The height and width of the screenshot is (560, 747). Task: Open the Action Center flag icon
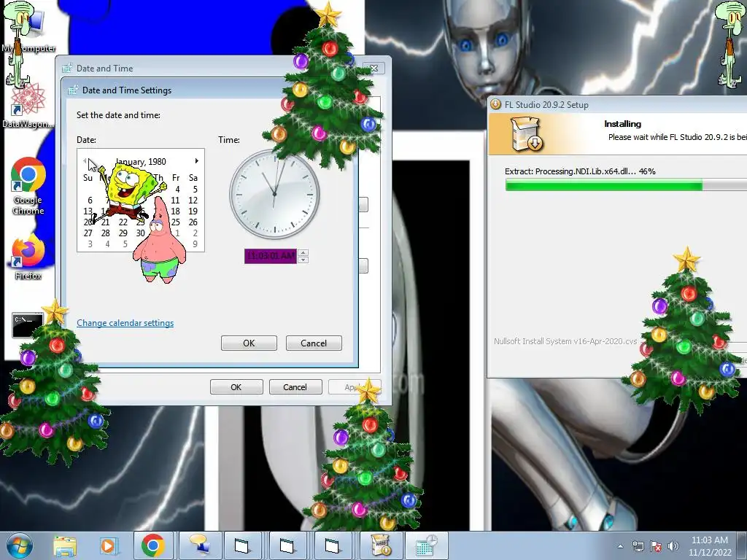pyautogui.click(x=656, y=547)
